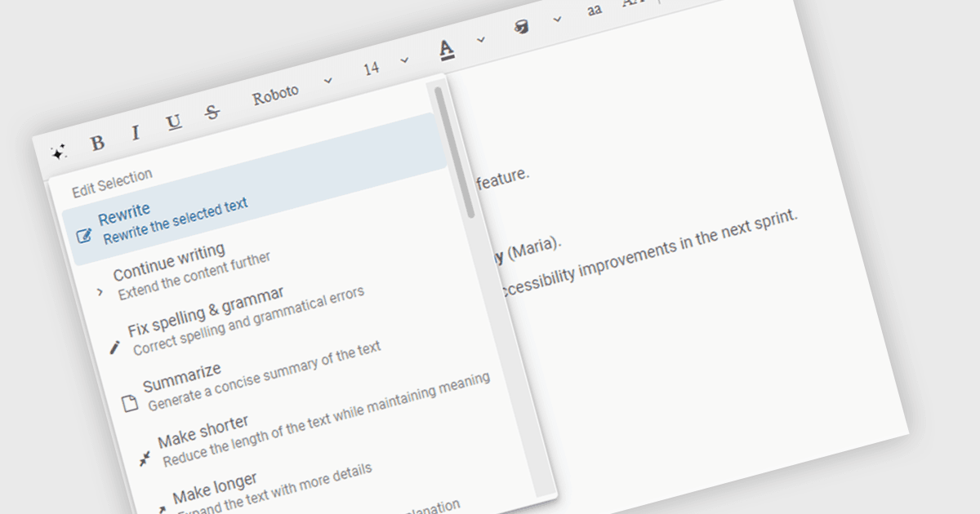Toggle strikethrough formatting

pyautogui.click(x=212, y=113)
